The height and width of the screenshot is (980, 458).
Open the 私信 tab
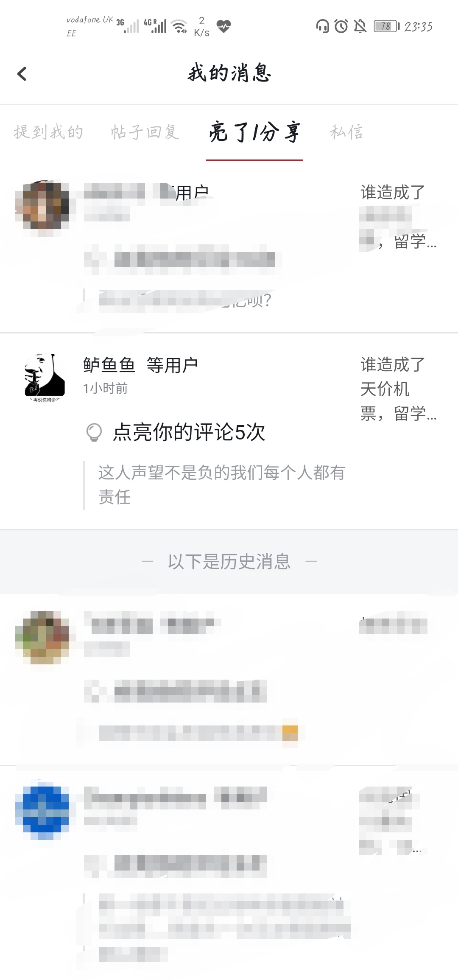click(x=346, y=132)
